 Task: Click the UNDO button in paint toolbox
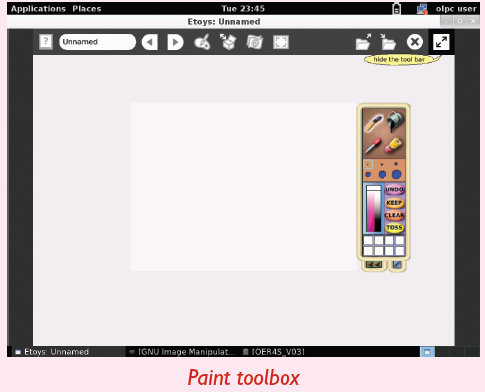point(394,190)
